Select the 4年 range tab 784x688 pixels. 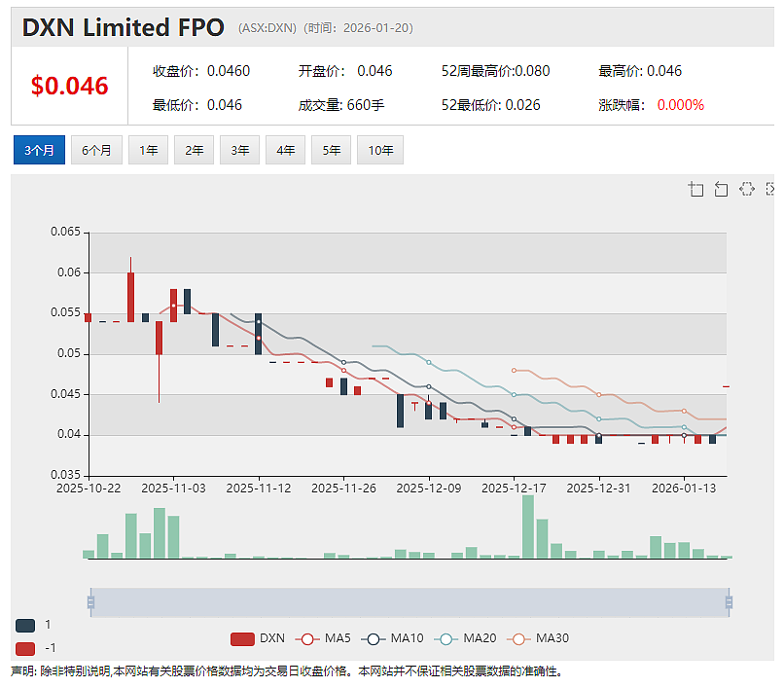pos(286,150)
